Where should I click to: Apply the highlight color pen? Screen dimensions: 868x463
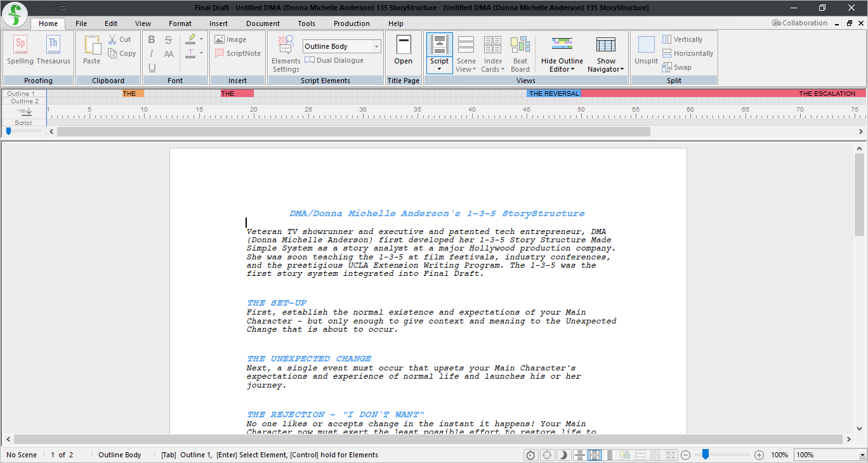point(190,39)
